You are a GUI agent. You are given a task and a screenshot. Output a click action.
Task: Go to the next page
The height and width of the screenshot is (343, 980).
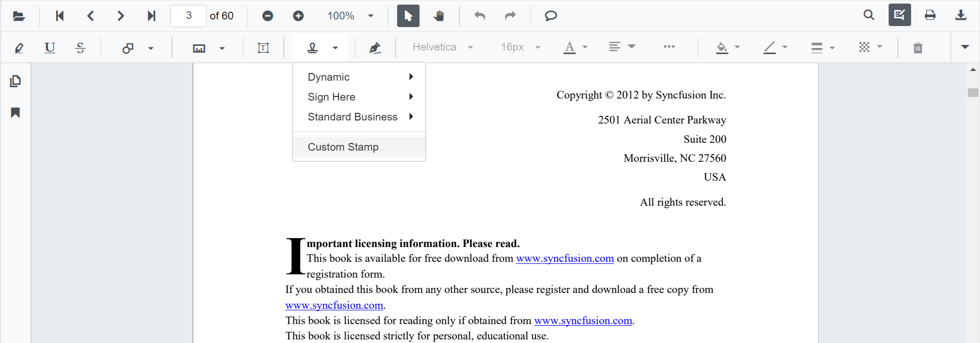pos(121,16)
